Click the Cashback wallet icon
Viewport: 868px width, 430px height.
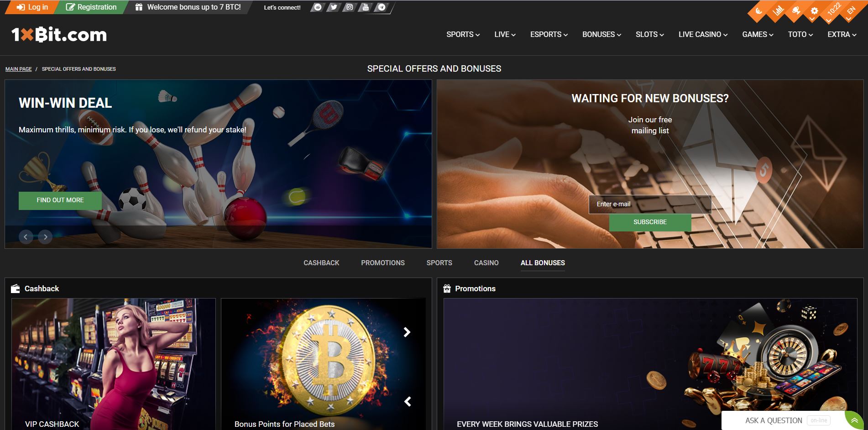coord(15,288)
